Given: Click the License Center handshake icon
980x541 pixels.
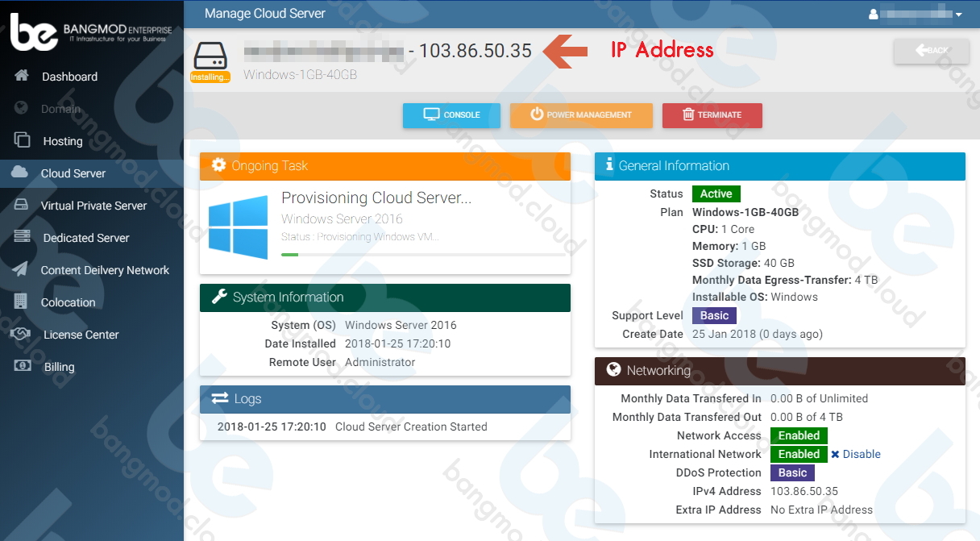Looking at the screenshot, I should (20, 334).
